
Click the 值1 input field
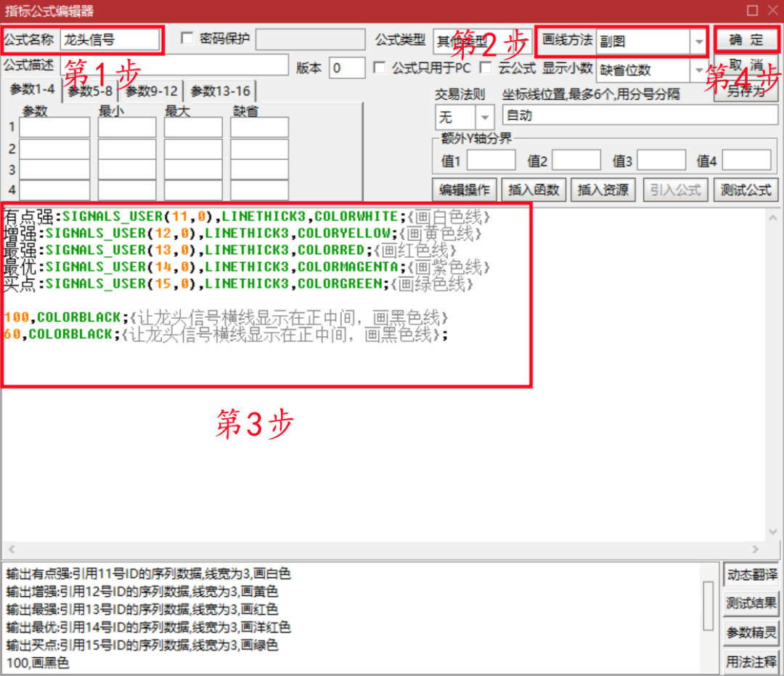coord(491,160)
